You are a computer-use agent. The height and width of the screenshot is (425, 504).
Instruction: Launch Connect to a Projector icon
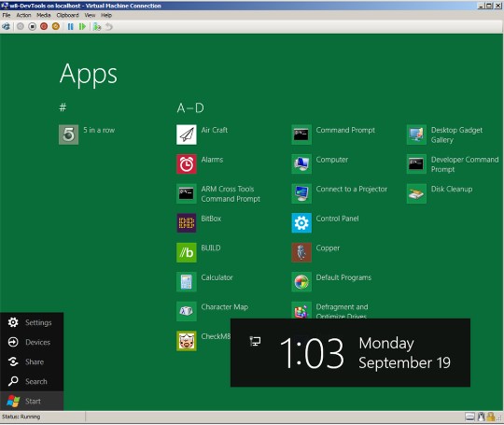(301, 193)
